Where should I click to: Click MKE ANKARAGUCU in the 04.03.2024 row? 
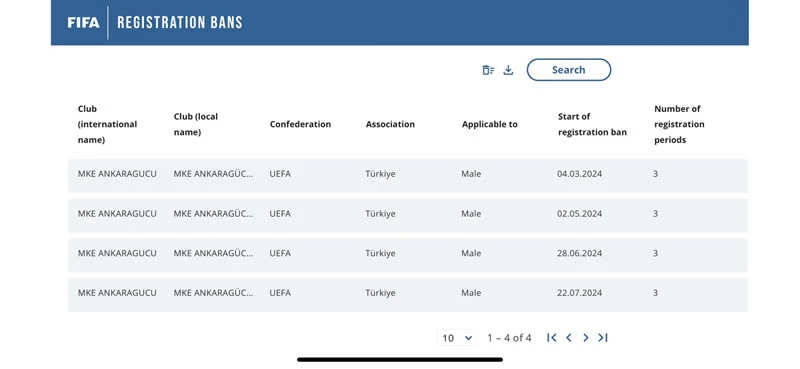point(117,174)
